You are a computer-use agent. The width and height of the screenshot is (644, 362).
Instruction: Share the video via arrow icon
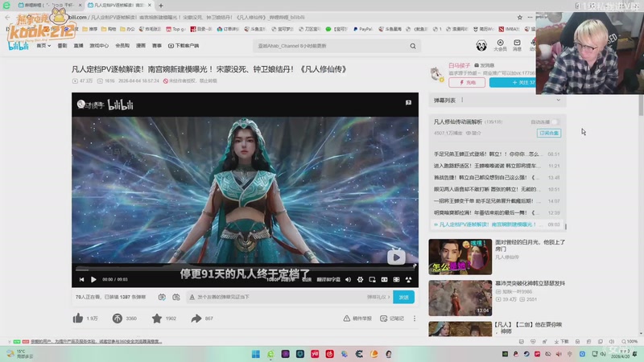[196, 318]
